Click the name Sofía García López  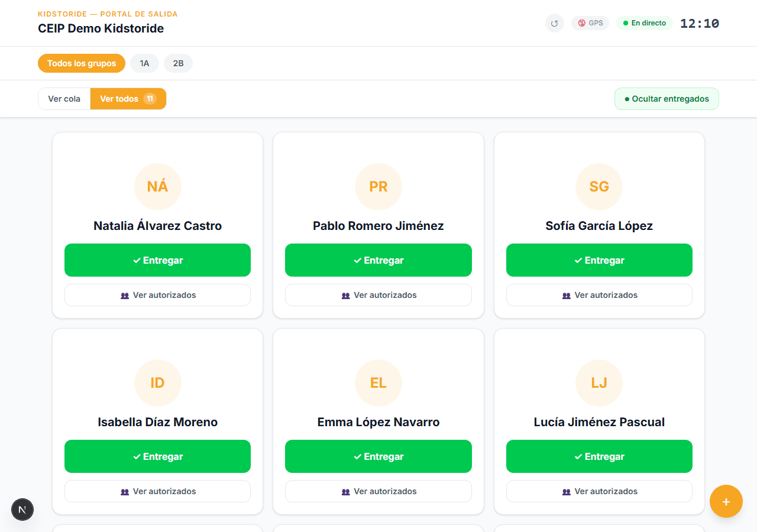pos(599,226)
